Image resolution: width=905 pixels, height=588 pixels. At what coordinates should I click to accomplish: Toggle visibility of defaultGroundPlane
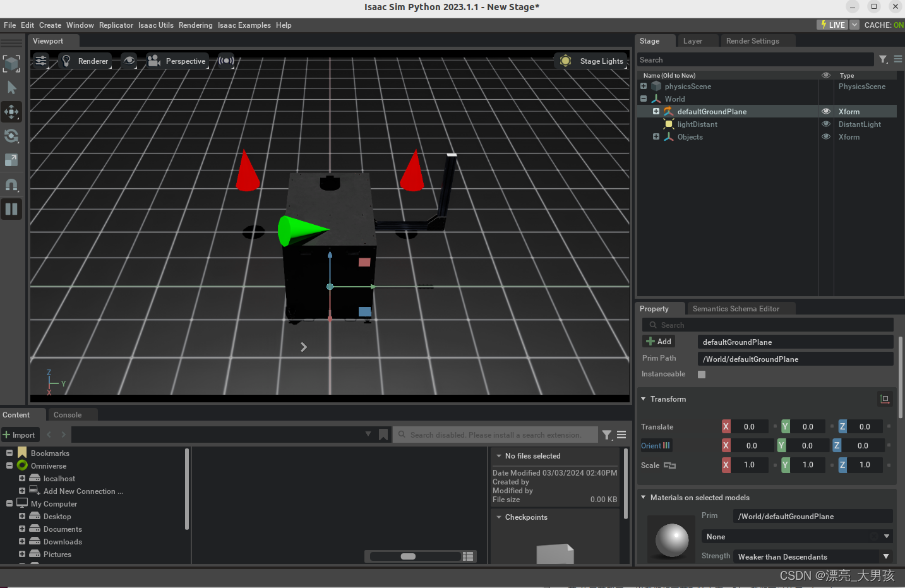pos(825,111)
